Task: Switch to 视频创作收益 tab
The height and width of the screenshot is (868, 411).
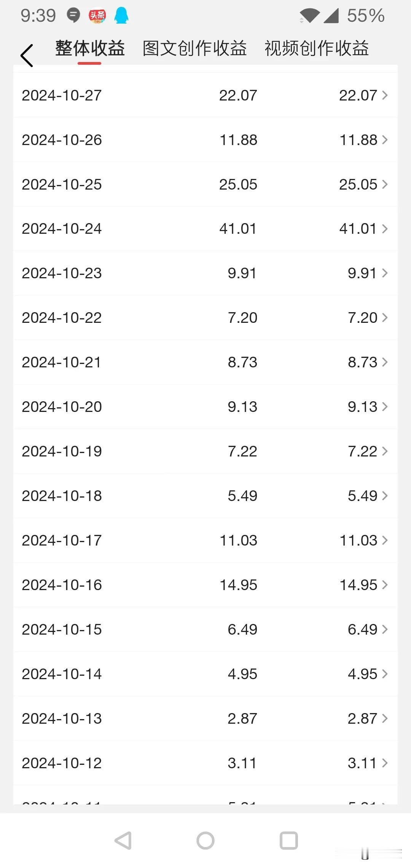Action: click(x=317, y=48)
